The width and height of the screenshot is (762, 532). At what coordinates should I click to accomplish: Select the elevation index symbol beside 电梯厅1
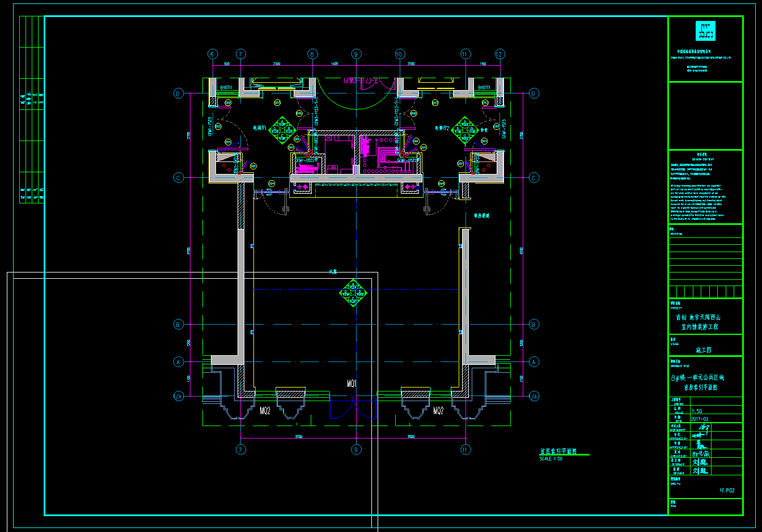[x=282, y=131]
